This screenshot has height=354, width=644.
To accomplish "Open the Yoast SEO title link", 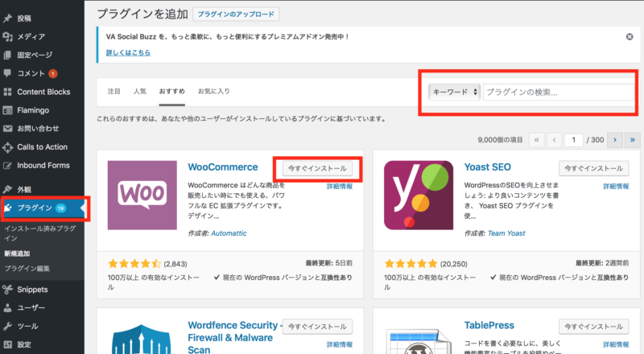I will pos(488,167).
